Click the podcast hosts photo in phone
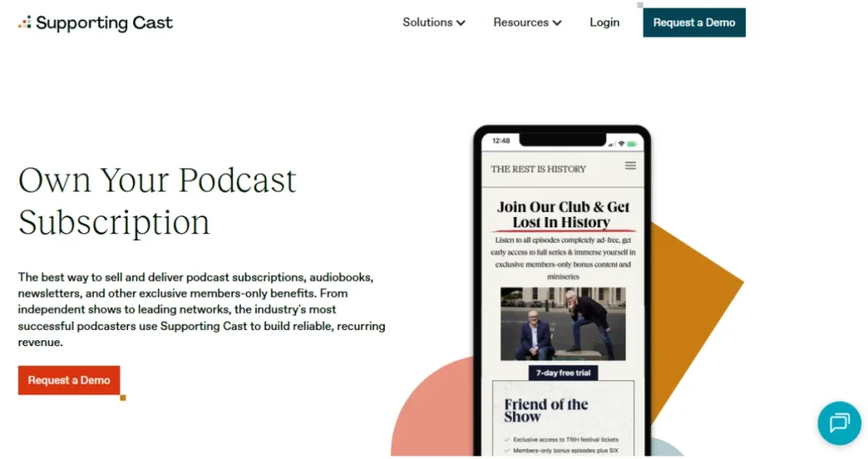Screen dimensions: 868x459 point(563,324)
